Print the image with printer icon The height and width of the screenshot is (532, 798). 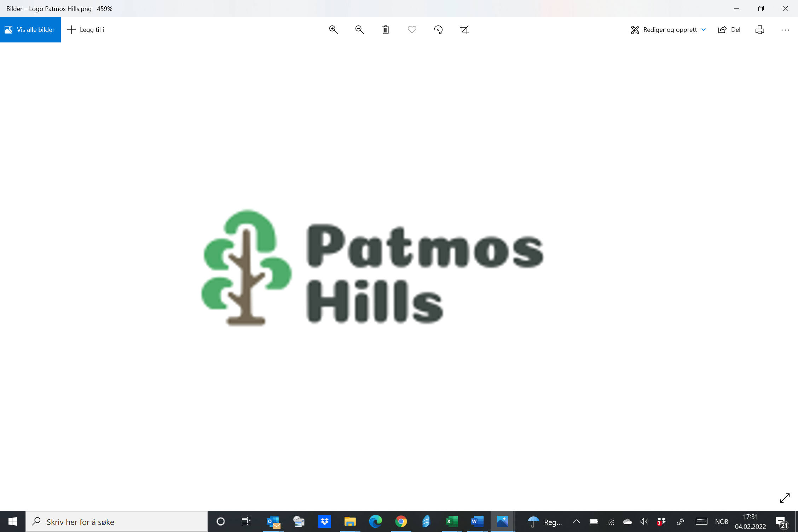[x=759, y=30]
